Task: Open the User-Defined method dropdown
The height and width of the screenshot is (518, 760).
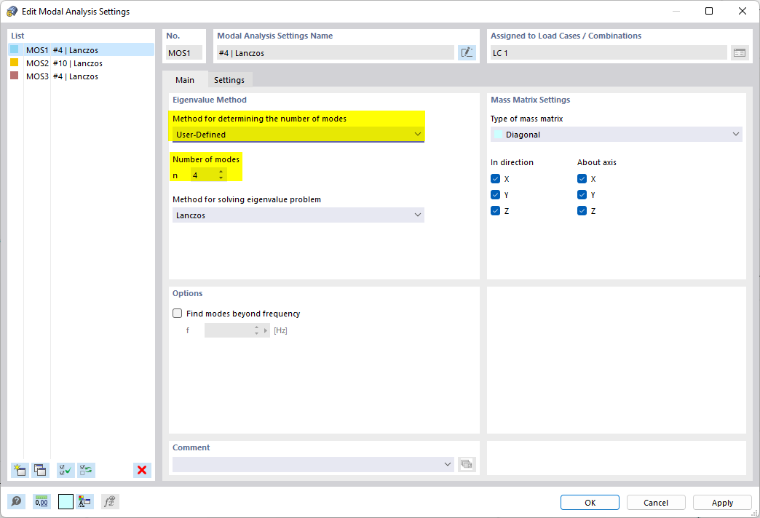Action: click(x=298, y=134)
